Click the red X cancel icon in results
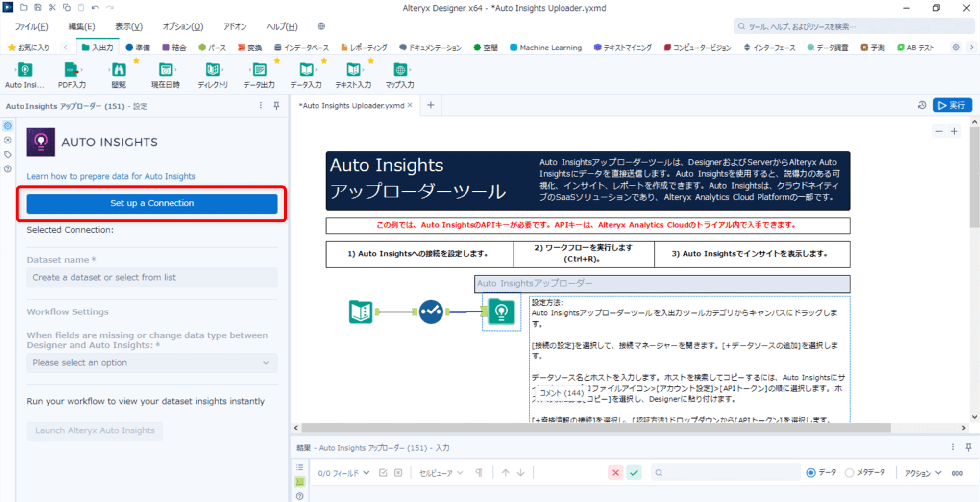This screenshot has width=980, height=502. point(615,473)
